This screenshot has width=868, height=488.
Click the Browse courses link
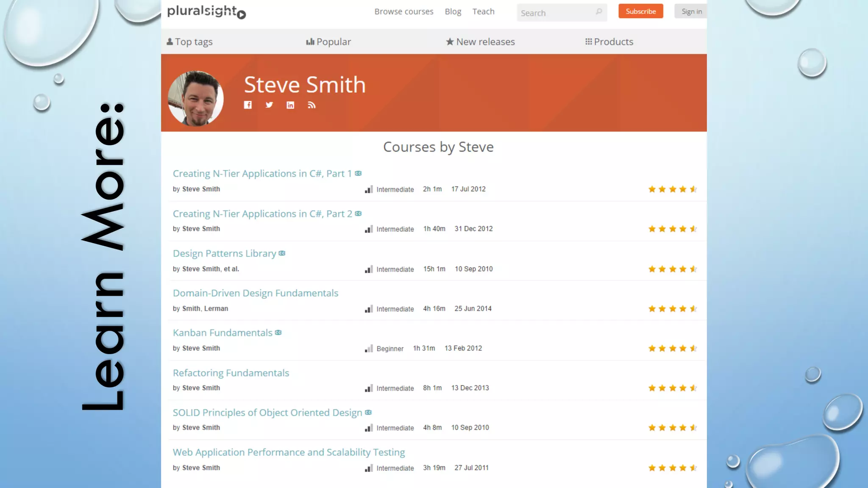[x=403, y=11]
